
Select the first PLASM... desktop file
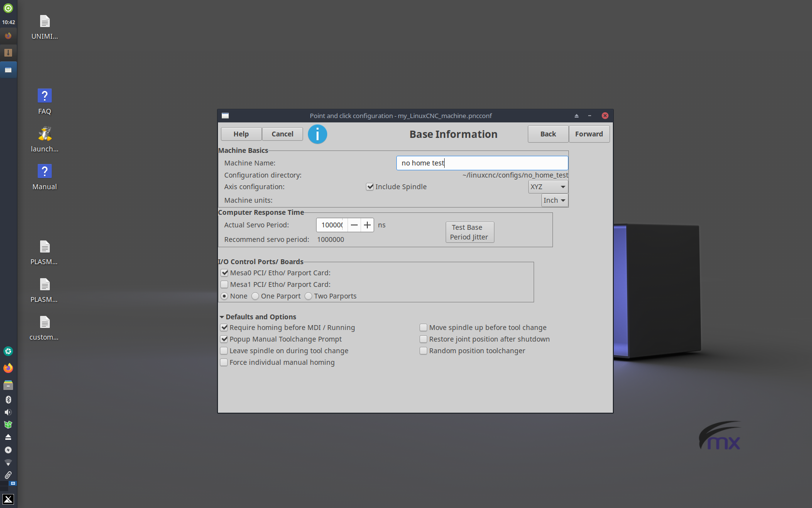pyautogui.click(x=44, y=253)
